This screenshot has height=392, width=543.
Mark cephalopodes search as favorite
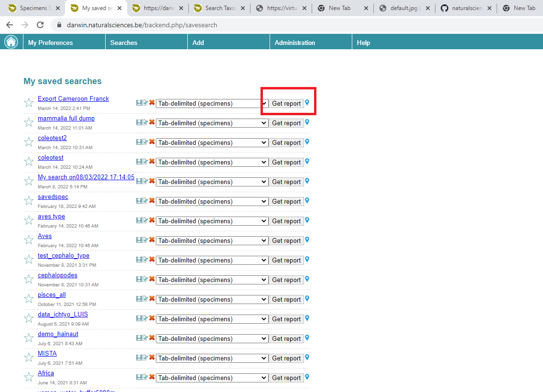coord(29,279)
